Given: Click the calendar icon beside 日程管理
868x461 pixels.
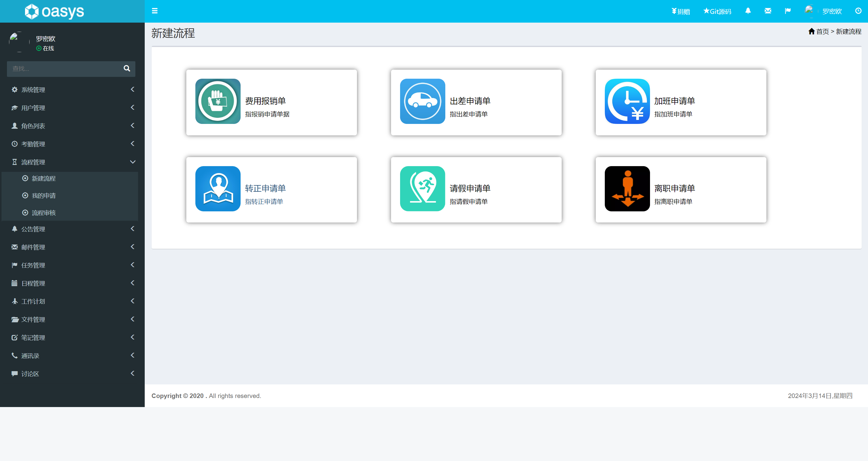Looking at the screenshot, I should 14,283.
